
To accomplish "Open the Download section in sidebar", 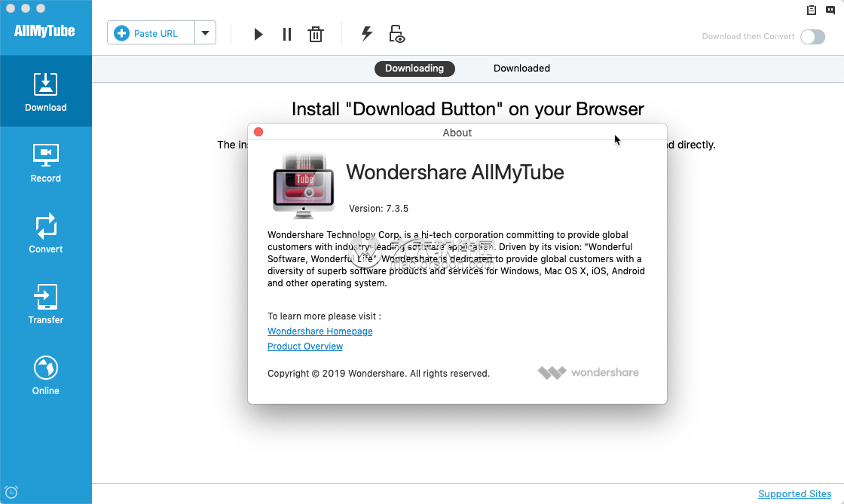I will click(x=46, y=91).
